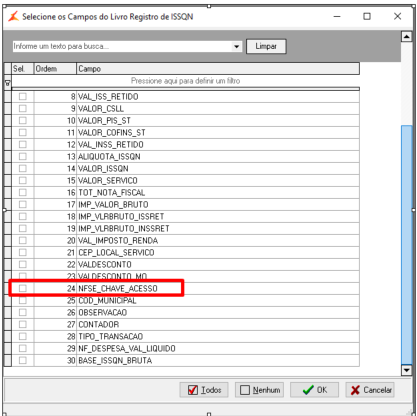Image resolution: width=417 pixels, height=416 pixels.
Task: Select the checkbox for VAL_ISS_RETIDO
Action: (x=23, y=96)
